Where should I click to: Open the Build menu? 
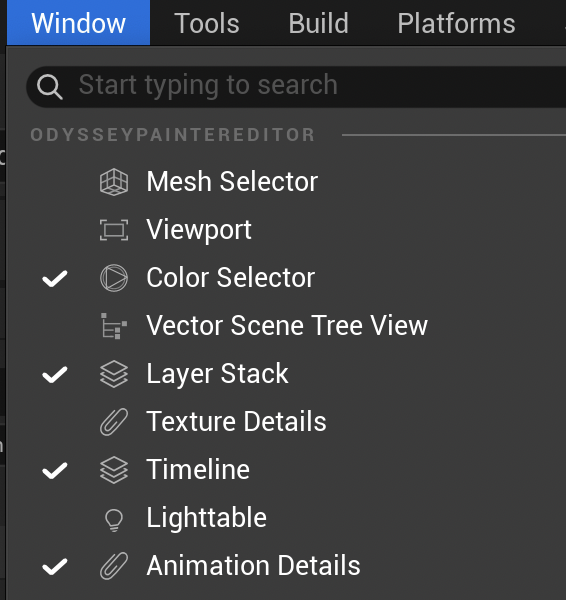318,23
